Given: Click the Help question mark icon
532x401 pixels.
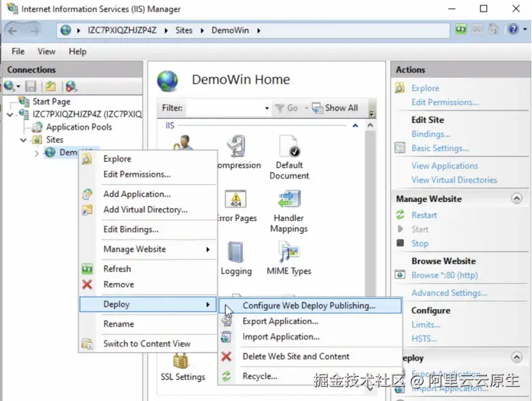Looking at the screenshot, I should 513,29.
